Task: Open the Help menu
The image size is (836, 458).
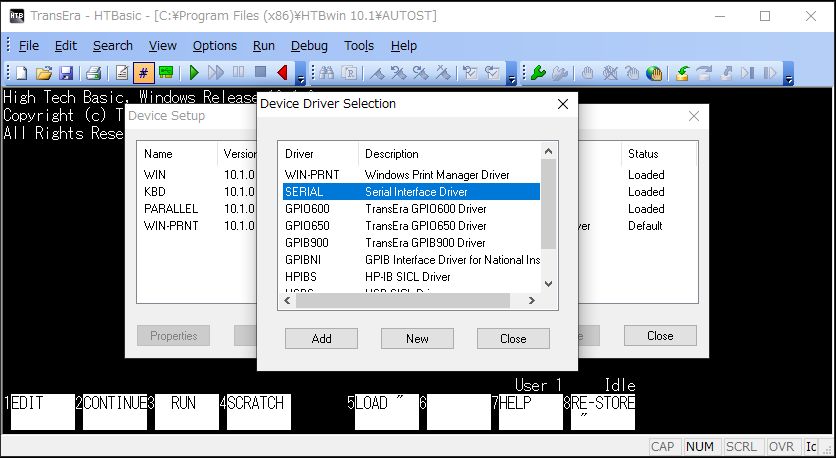Action: [404, 46]
